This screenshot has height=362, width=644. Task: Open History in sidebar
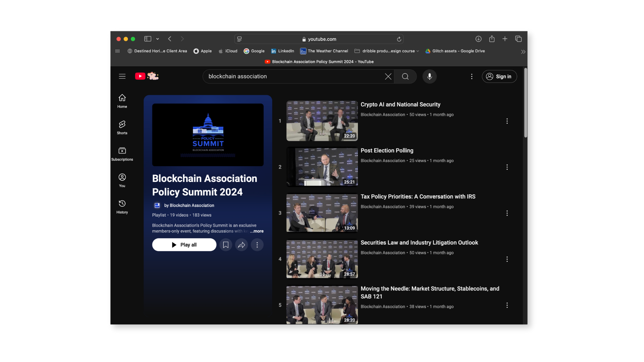(x=122, y=207)
